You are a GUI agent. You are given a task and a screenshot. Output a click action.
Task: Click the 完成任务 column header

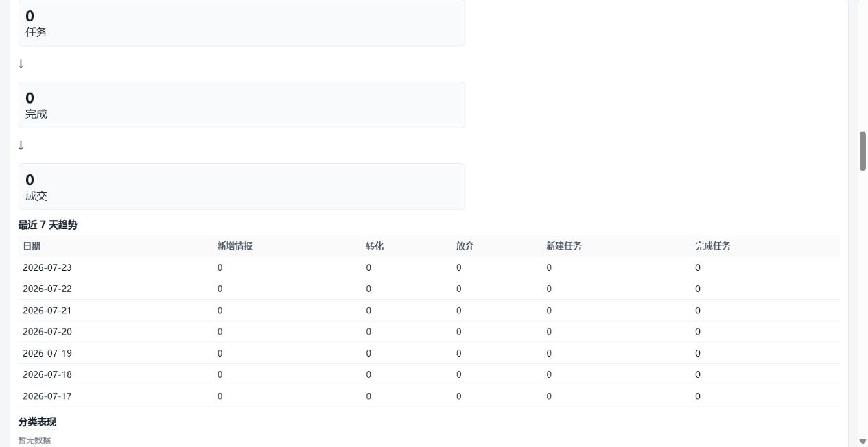click(712, 246)
